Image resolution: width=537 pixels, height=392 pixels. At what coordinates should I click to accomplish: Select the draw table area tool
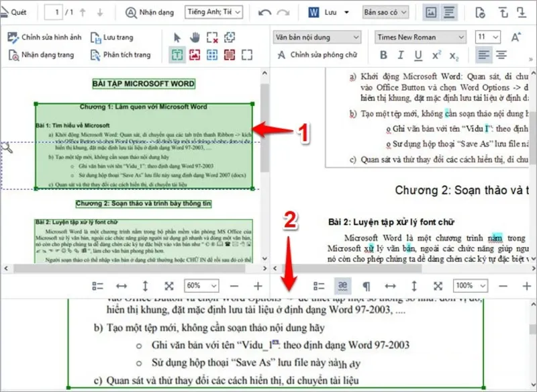pos(212,55)
